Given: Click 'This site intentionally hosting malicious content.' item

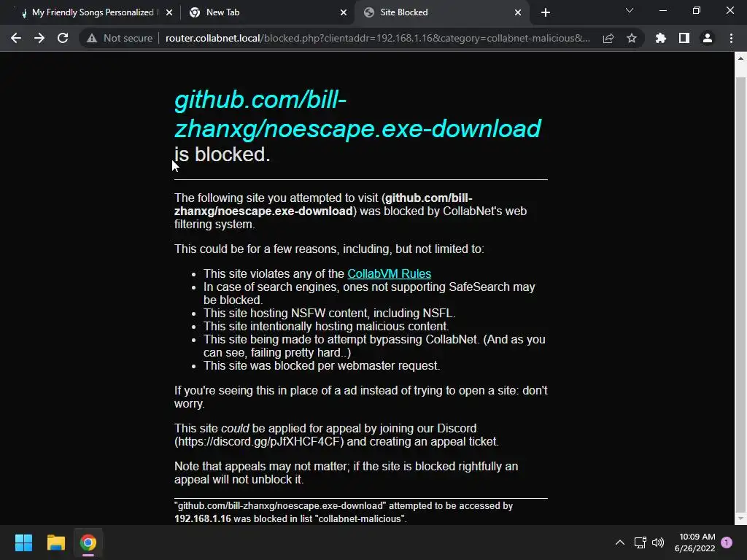Looking at the screenshot, I should tap(326, 326).
